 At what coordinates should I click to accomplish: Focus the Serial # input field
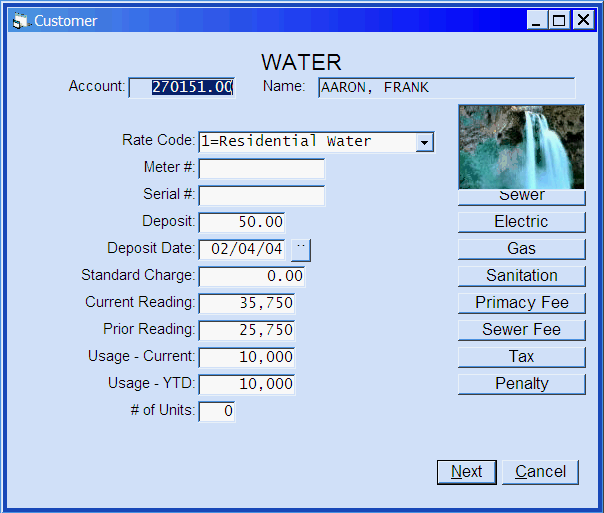pyautogui.click(x=261, y=195)
